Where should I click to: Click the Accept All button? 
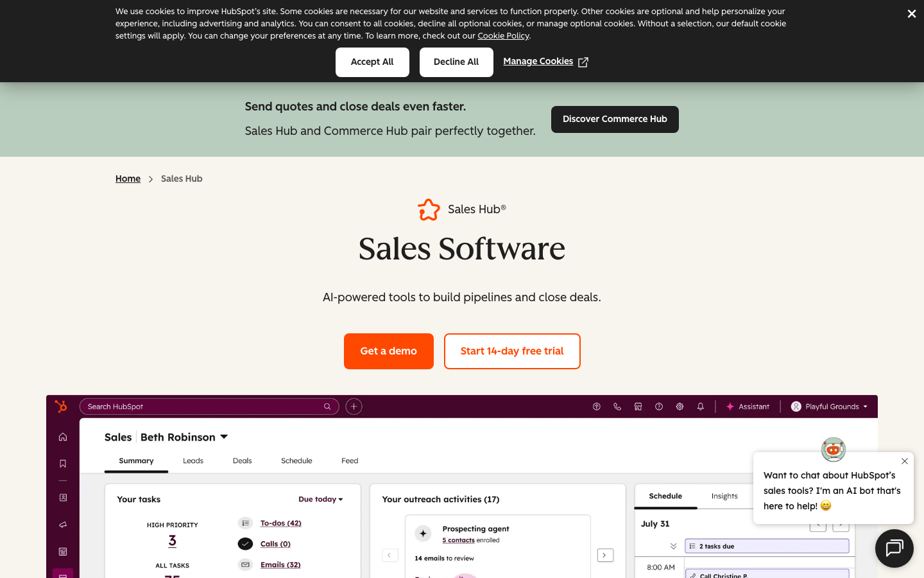pos(372,62)
